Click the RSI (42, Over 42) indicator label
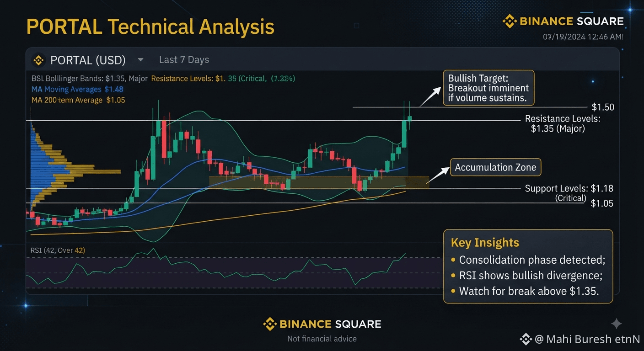The width and height of the screenshot is (644, 351). [x=58, y=250]
